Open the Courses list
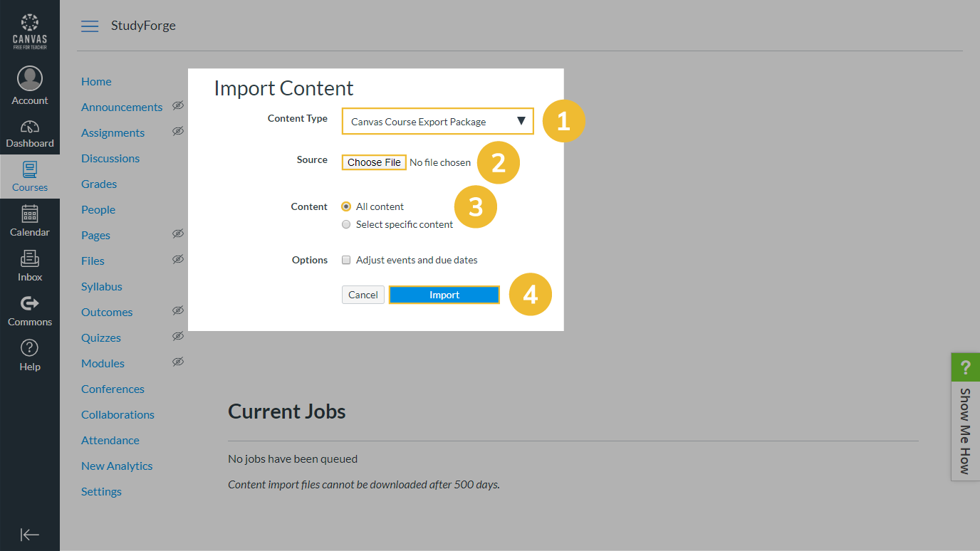The image size is (980, 551). pyautogui.click(x=29, y=177)
